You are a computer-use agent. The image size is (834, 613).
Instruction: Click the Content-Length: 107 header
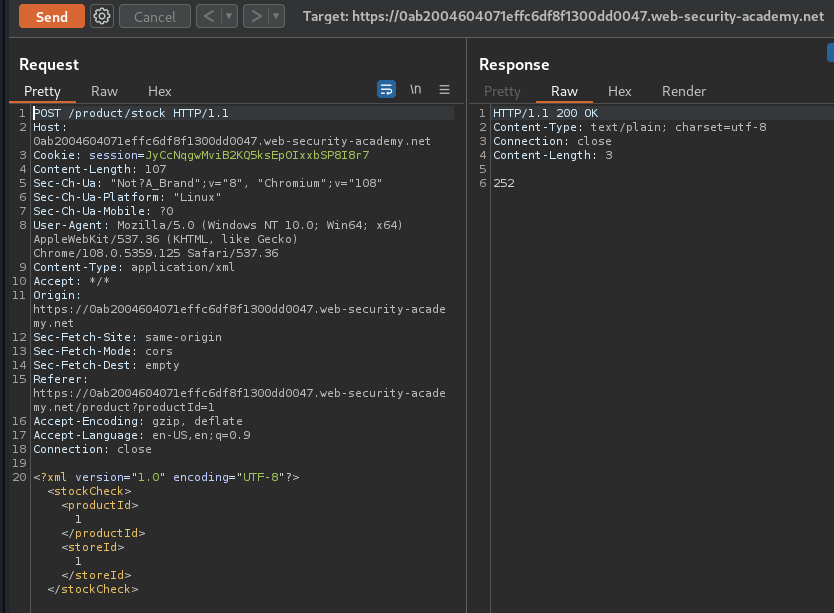[x=100, y=169]
